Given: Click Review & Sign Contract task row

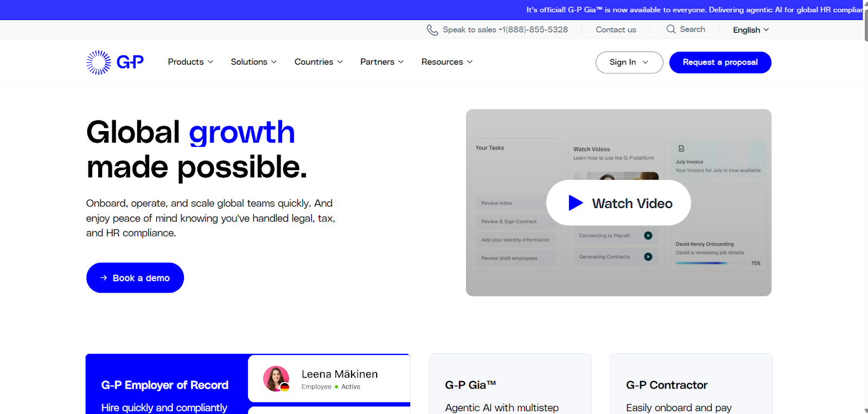Looking at the screenshot, I should [x=516, y=222].
